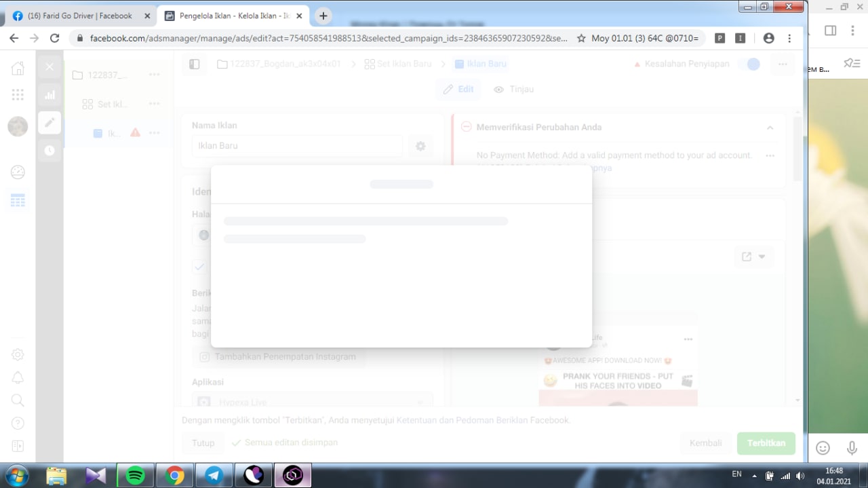The width and height of the screenshot is (868, 488).
Task: Click the Tutup button
Action: tap(203, 443)
